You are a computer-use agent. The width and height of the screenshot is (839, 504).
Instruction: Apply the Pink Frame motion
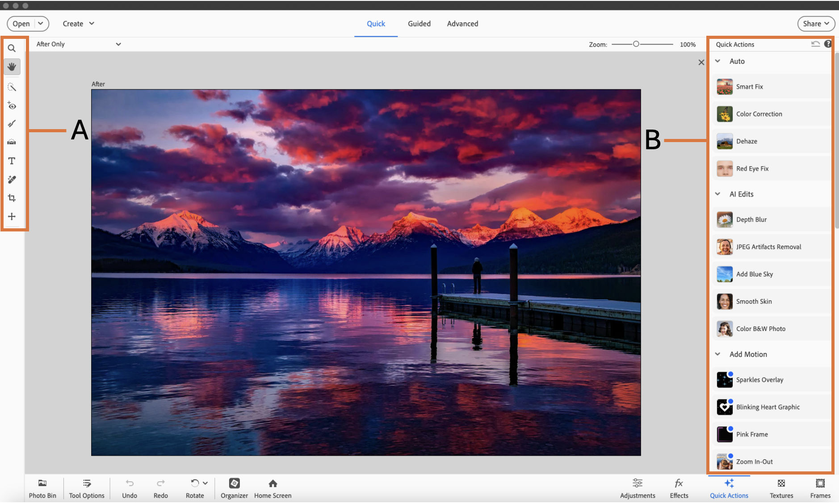pos(772,434)
